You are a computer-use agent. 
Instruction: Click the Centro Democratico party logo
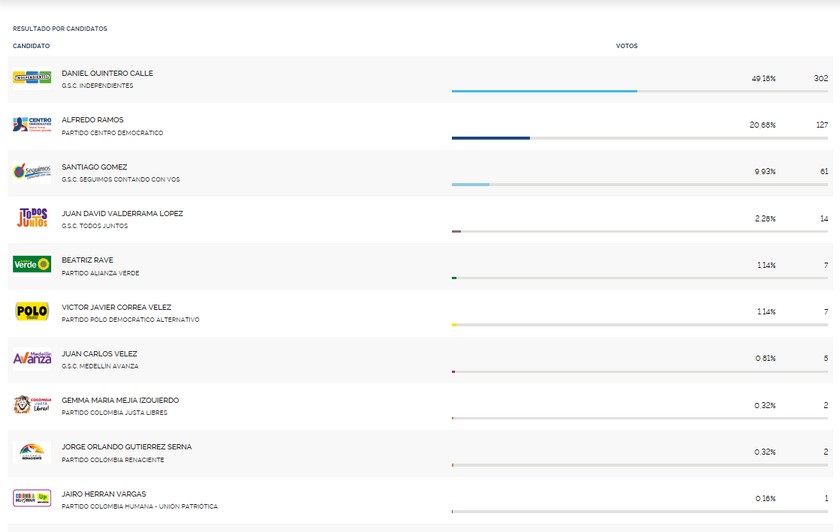32,124
